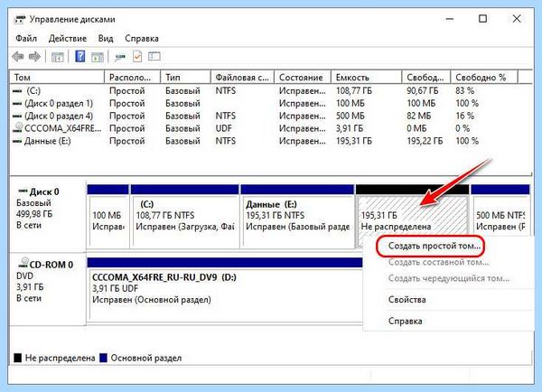Click the 83 % free percentage cell
The height and width of the screenshot is (392, 542).
point(465,91)
